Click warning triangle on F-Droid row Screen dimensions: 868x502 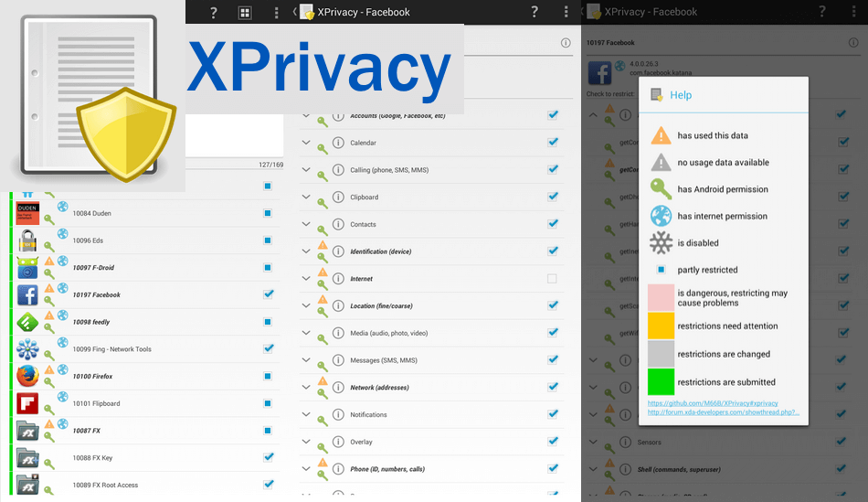49,261
